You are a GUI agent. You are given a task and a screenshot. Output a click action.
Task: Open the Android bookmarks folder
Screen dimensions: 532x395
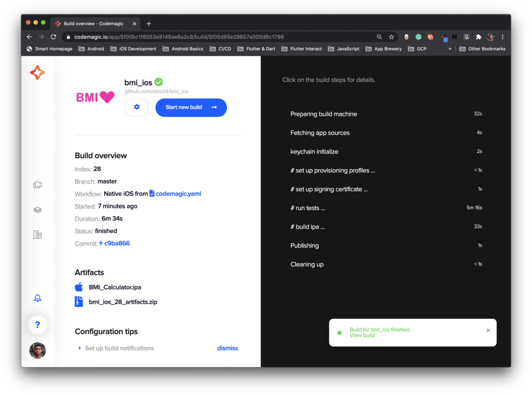pos(91,49)
